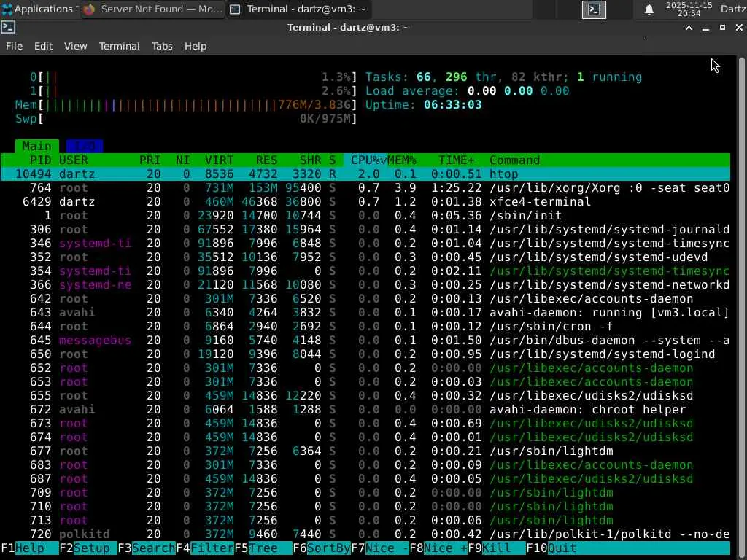This screenshot has width=747, height=560.
Task: Select the xfce4-terminal process row
Action: click(x=365, y=201)
